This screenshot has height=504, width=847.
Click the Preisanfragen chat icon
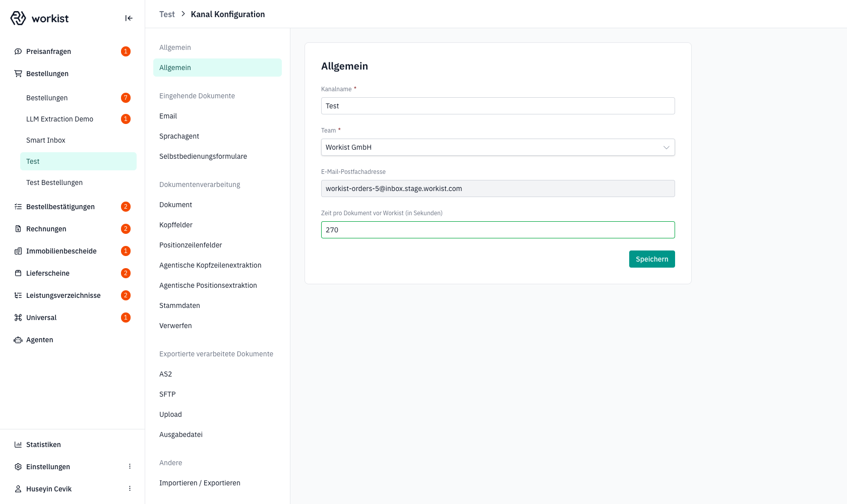[18, 51]
